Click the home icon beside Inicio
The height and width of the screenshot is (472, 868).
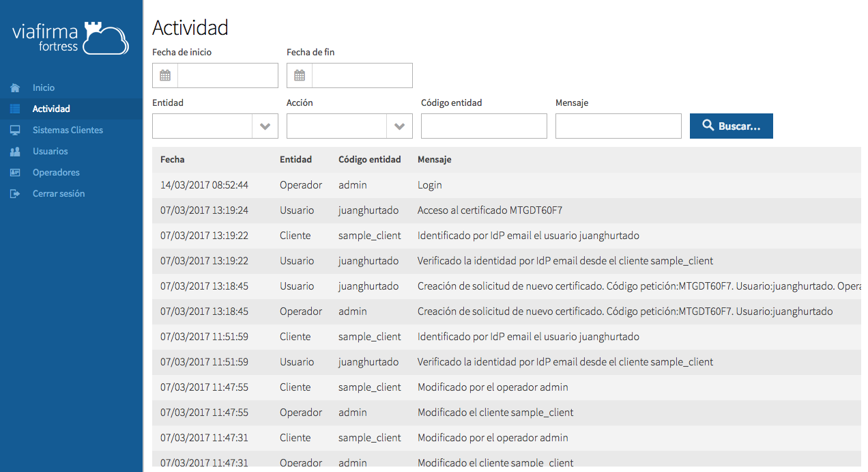click(15, 87)
